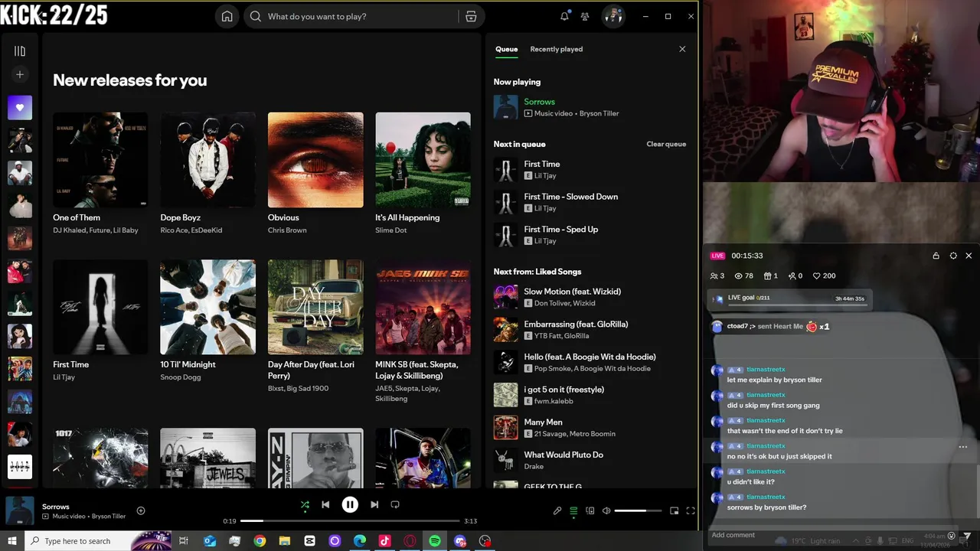The width and height of the screenshot is (980, 551).
Task: Open the notifications bell
Action: (x=564, y=16)
